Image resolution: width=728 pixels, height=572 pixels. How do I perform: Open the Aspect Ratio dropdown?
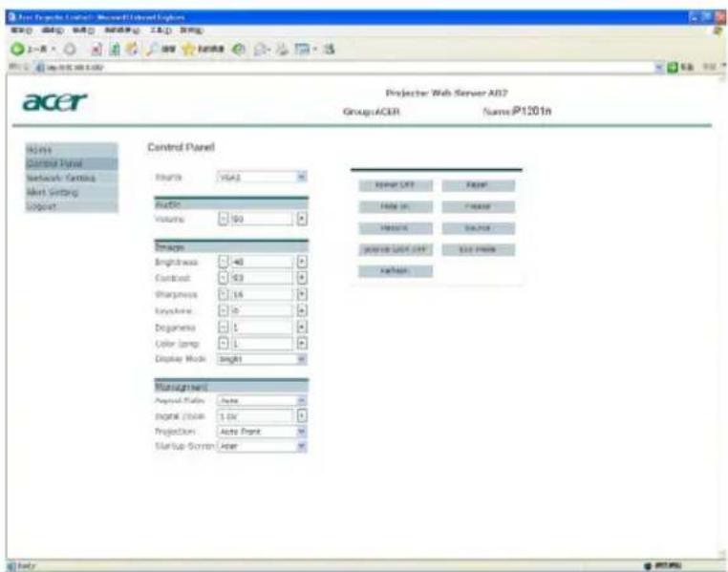[262, 400]
